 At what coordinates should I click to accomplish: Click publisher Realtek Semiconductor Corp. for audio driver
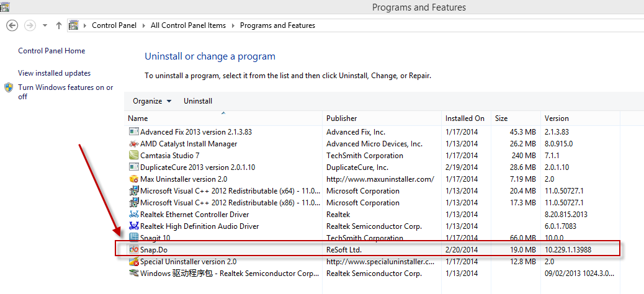pos(373,226)
